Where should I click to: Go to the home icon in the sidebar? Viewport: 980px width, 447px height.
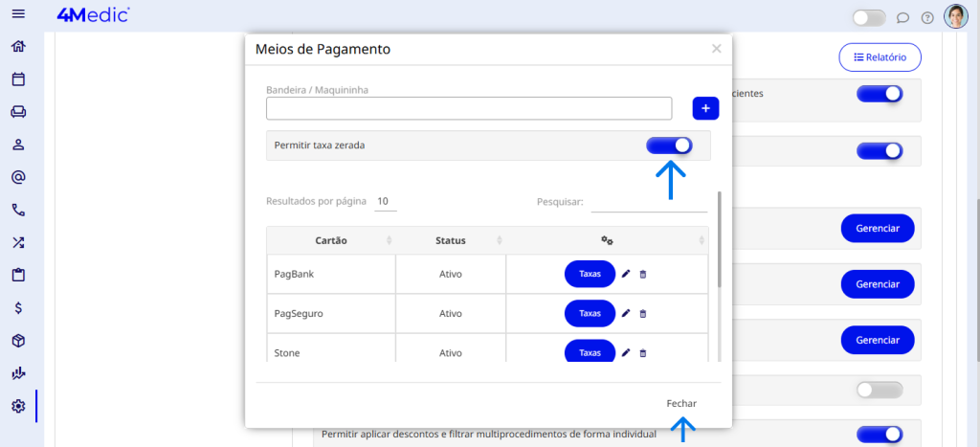(18, 47)
